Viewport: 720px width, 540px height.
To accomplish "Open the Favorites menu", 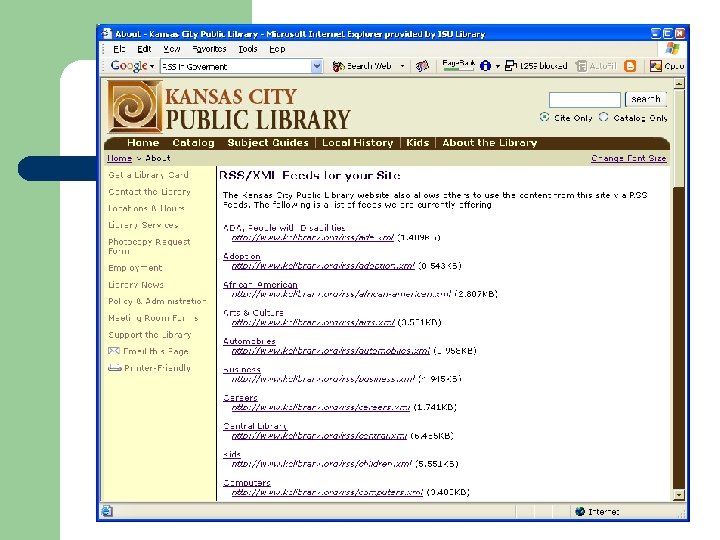I will (x=209, y=49).
